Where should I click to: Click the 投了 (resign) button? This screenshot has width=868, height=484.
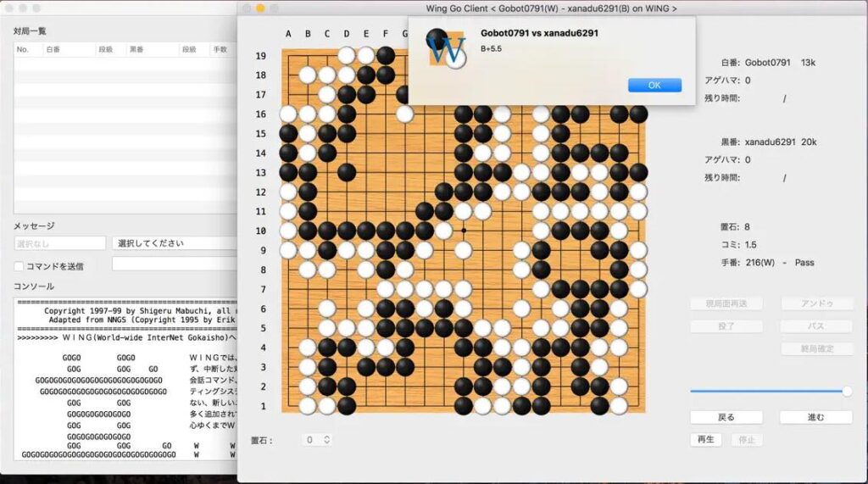[x=726, y=326]
